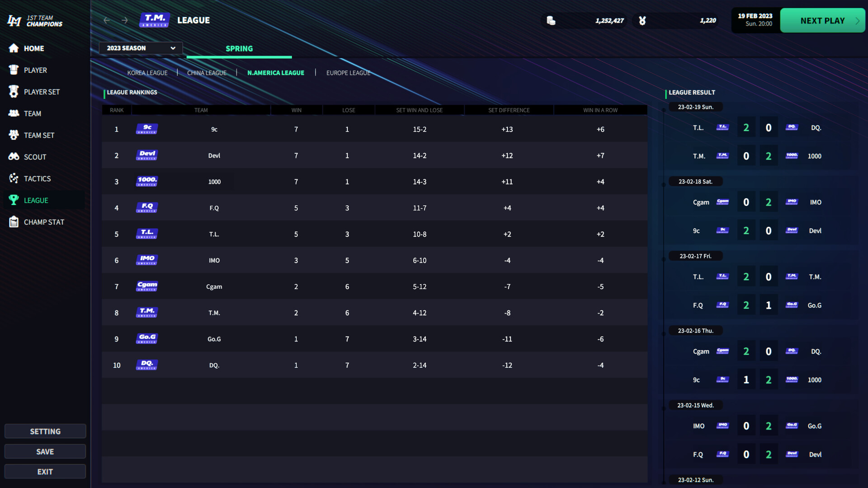Screen dimensions: 868x488
Task: Select the SPRING season tab
Action: 239,48
